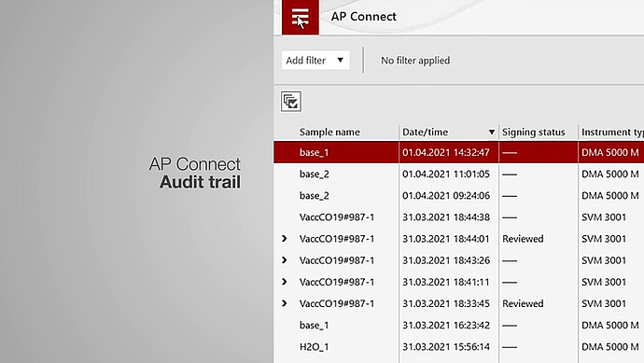Click Reviewed status in the 18:44:01 row

[x=523, y=239]
